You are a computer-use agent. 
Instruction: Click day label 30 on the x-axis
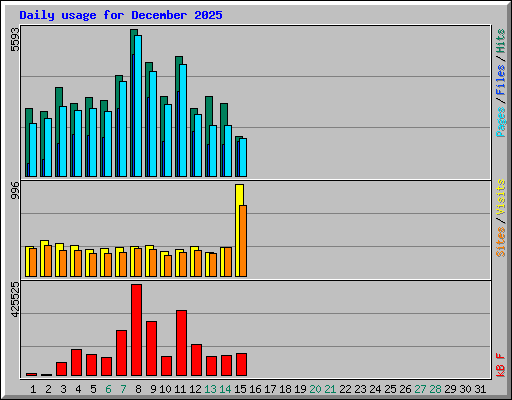(x=465, y=389)
